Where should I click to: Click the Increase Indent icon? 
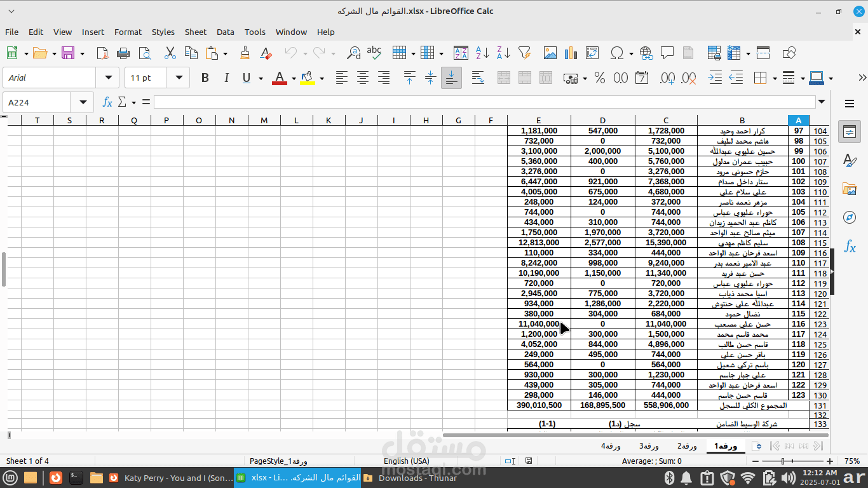(715, 78)
